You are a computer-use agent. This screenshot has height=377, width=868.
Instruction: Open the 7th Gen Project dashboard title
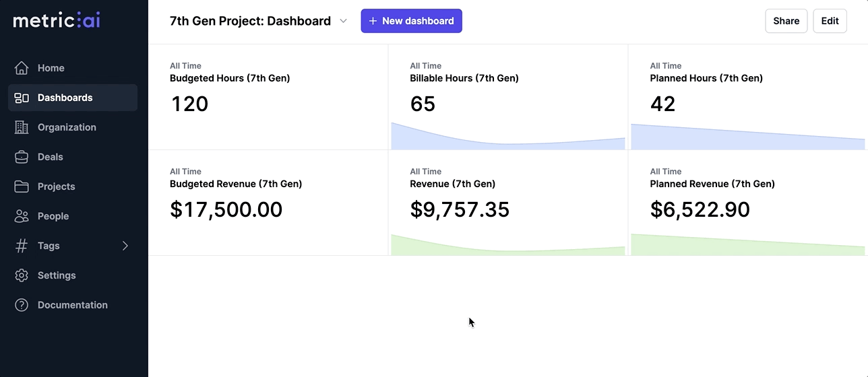tap(250, 21)
